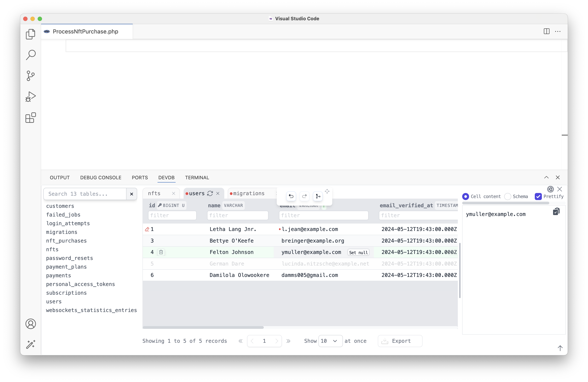Copy cell content to clipboard
Viewport: 588px width, 382px height.
556,212
